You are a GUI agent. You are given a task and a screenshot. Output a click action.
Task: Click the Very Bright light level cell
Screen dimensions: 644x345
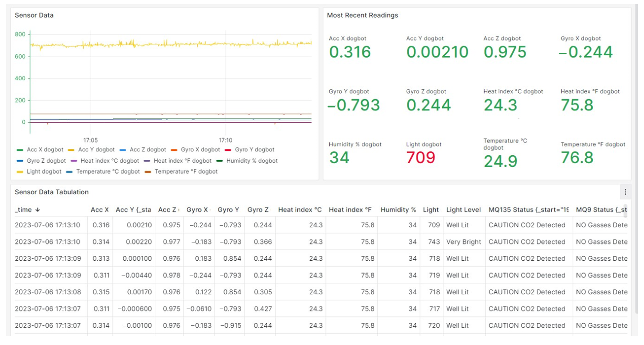click(x=463, y=241)
